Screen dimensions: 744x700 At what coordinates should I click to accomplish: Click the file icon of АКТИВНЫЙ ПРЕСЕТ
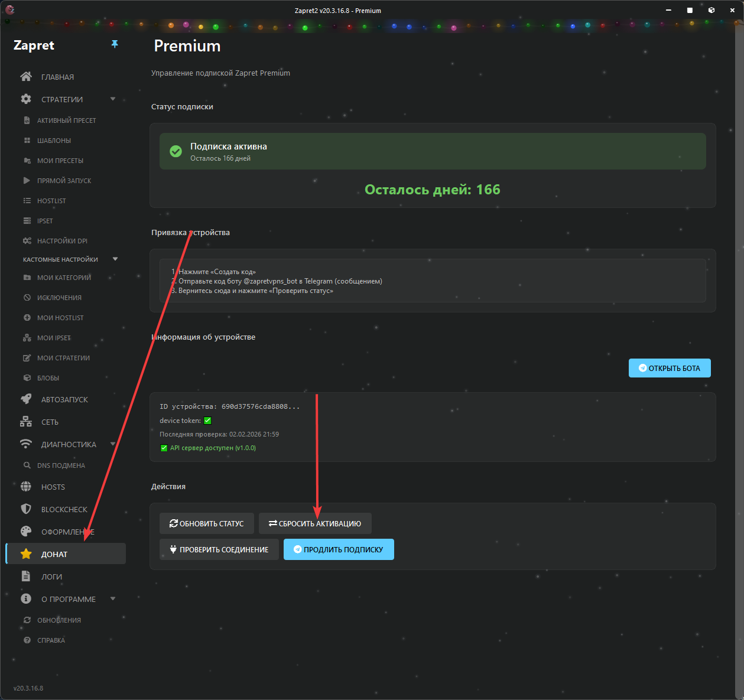(x=27, y=121)
